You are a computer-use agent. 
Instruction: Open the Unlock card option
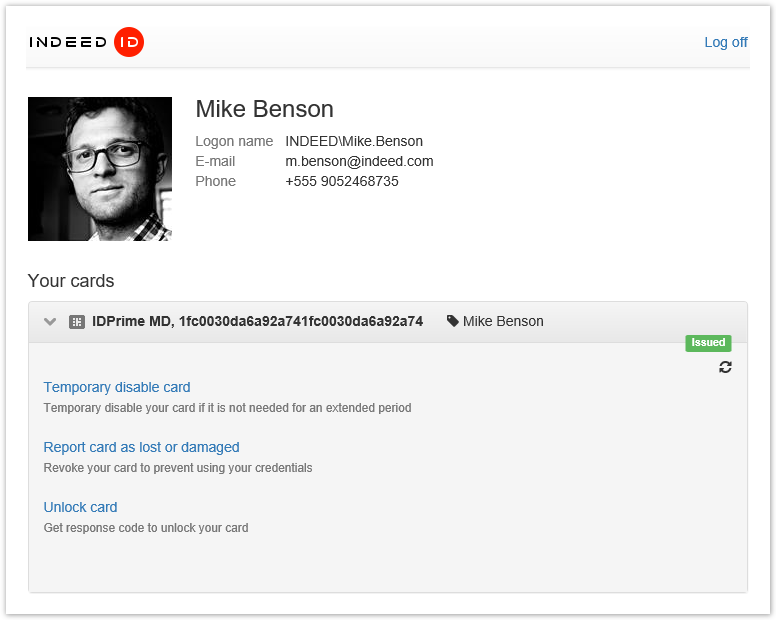click(x=80, y=507)
